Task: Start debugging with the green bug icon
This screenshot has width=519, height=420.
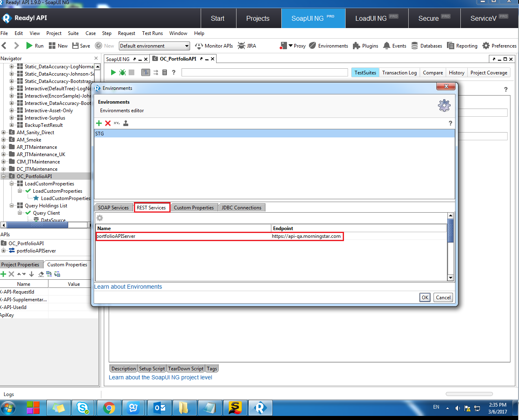Action: tap(123, 72)
